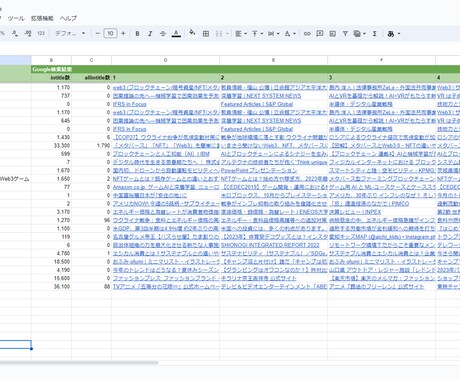Open the 決算レビュー | INPEX link
Screen dimensions: 460x380
coord(355,212)
